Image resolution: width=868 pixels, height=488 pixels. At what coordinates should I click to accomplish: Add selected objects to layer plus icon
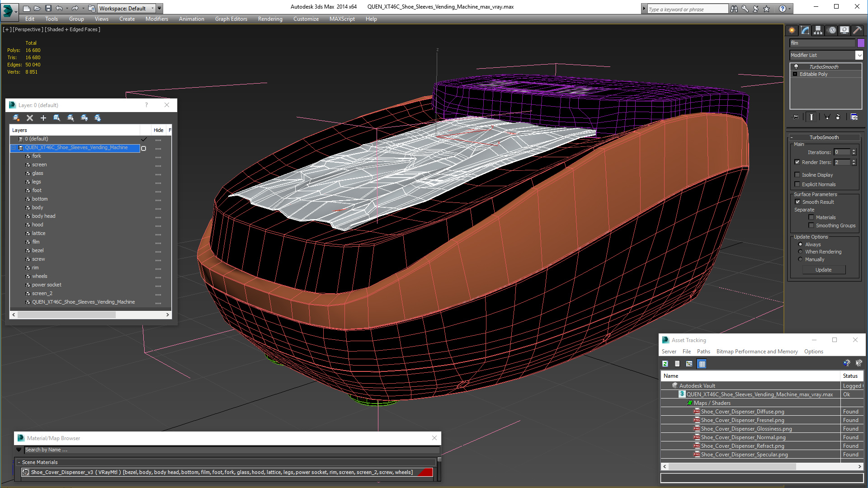43,118
